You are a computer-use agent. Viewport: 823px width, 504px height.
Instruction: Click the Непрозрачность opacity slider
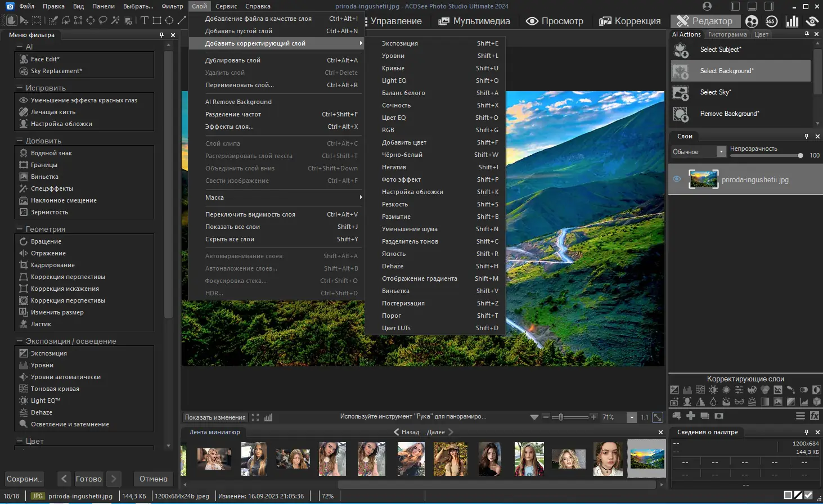(x=765, y=156)
